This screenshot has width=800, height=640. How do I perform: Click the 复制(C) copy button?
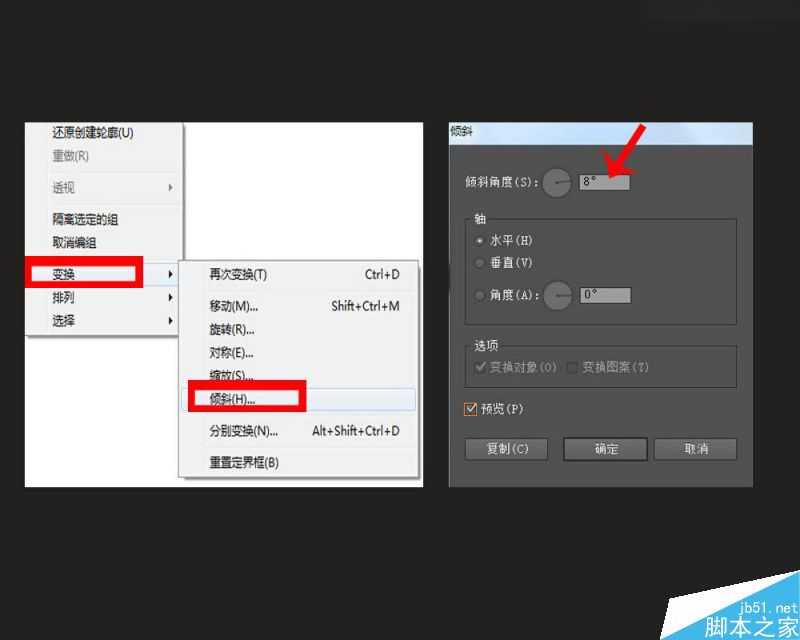506,449
